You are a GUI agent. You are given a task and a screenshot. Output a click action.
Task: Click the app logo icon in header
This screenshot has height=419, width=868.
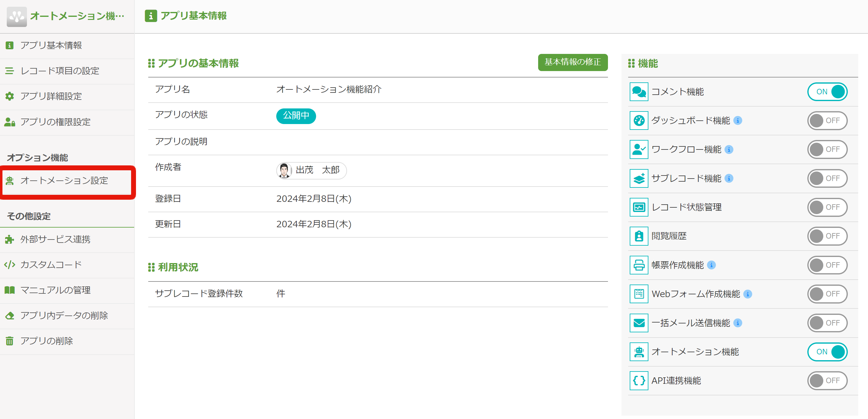tap(17, 17)
